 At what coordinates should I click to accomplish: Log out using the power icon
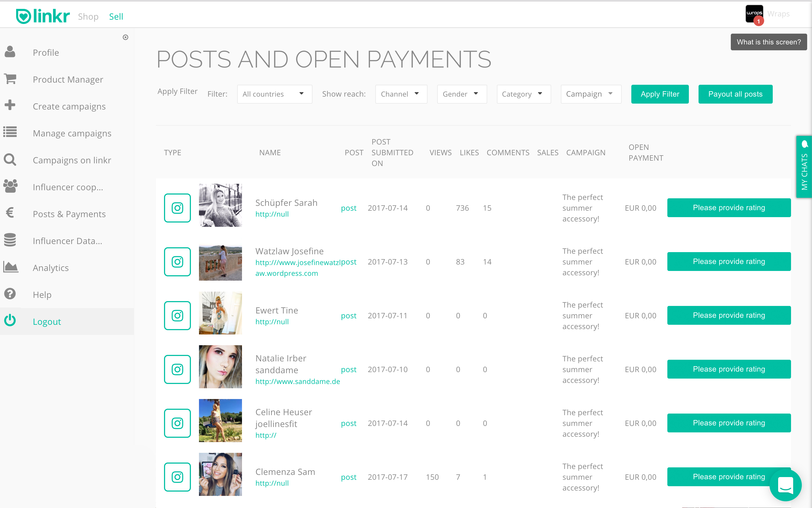(x=10, y=321)
